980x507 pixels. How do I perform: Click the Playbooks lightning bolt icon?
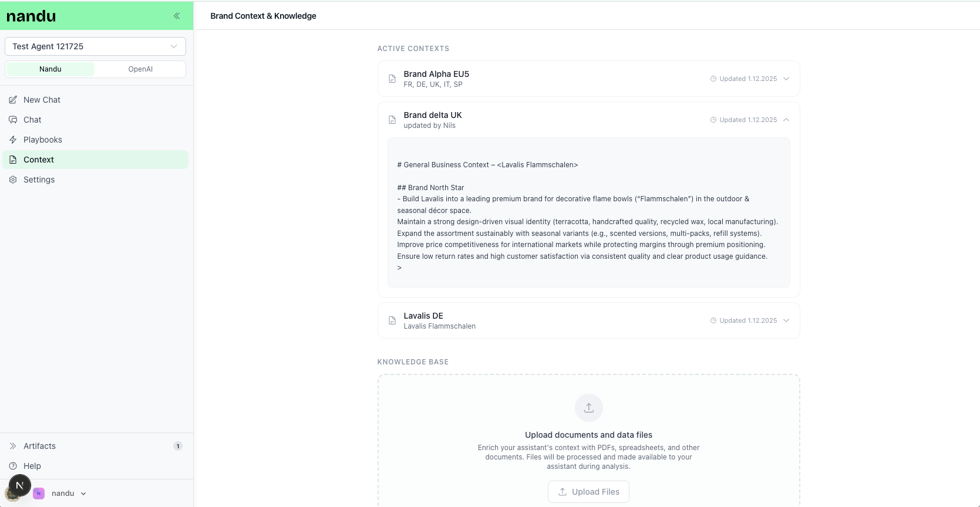pos(12,140)
